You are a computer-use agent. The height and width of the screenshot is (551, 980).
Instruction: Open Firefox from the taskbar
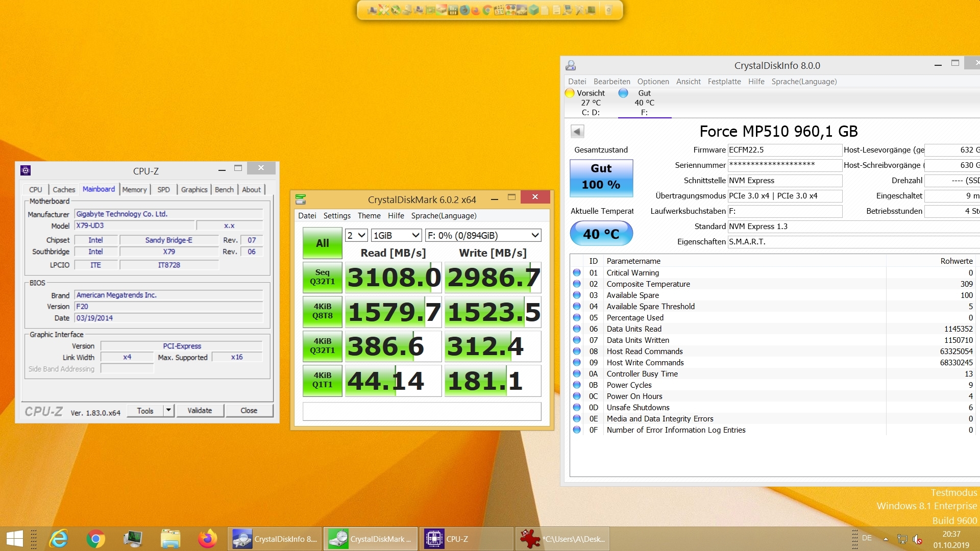coord(207,539)
